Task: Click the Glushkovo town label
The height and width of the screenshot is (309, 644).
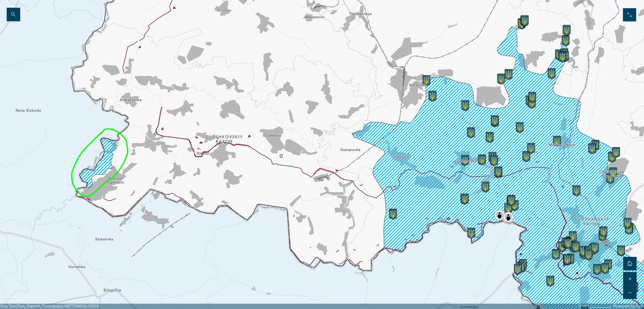Action: [x=272, y=135]
